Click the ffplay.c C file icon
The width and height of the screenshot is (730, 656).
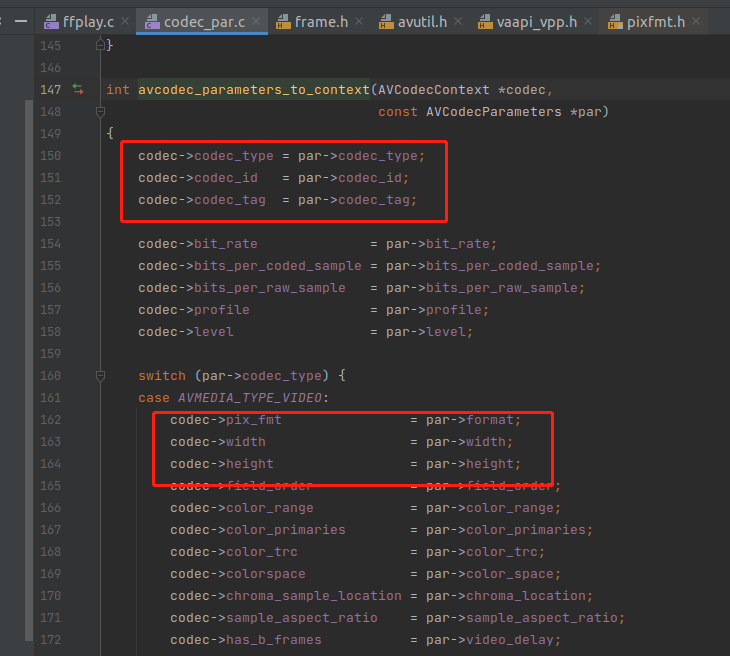click(x=51, y=21)
